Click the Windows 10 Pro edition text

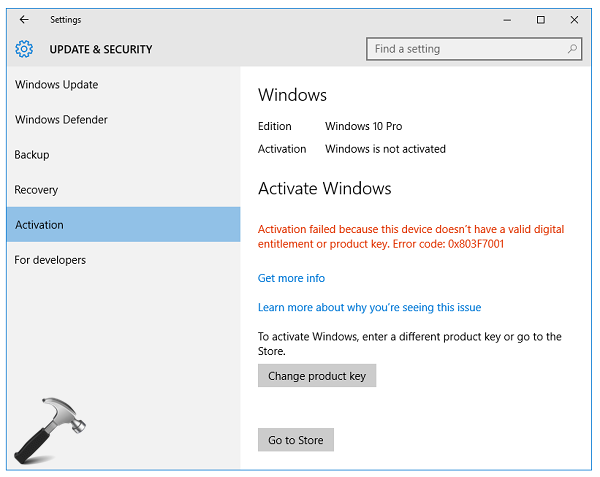(x=364, y=126)
